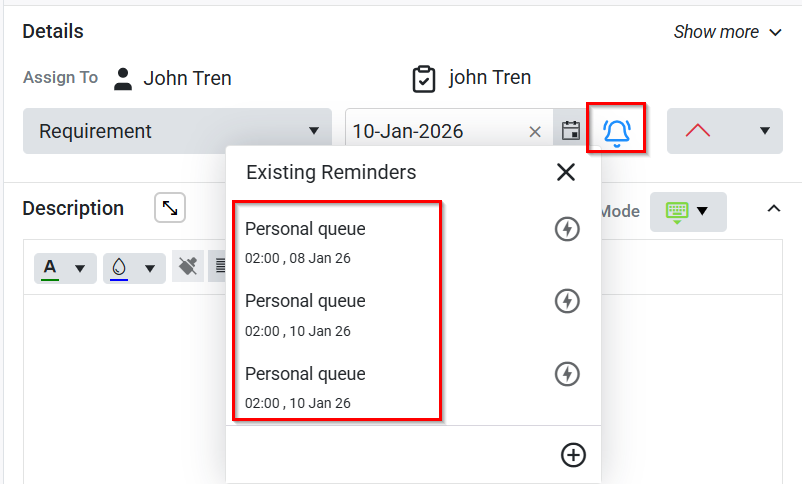802x484 pixels.
Task: Expand the Show more details section
Action: click(727, 32)
